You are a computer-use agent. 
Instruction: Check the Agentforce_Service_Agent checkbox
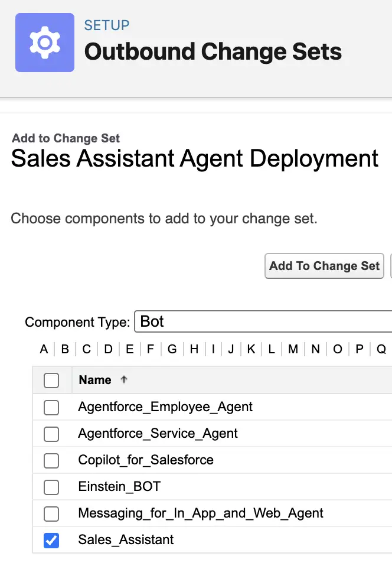click(51, 434)
